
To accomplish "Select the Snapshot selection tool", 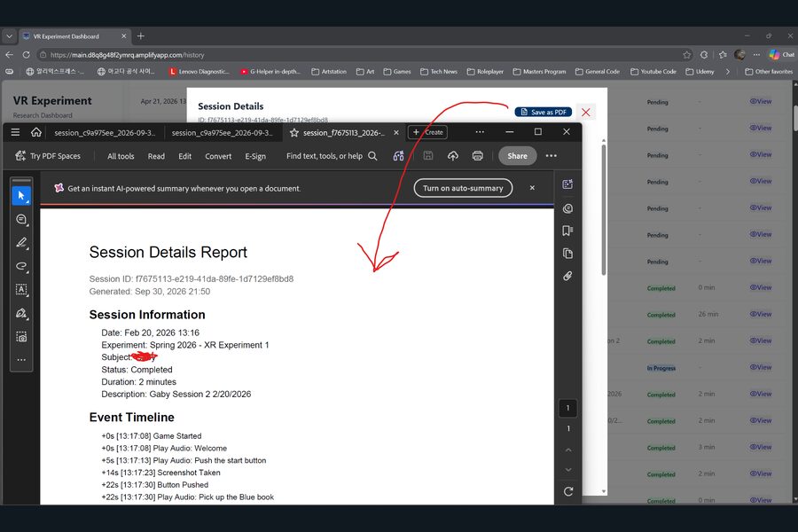I will [21, 337].
